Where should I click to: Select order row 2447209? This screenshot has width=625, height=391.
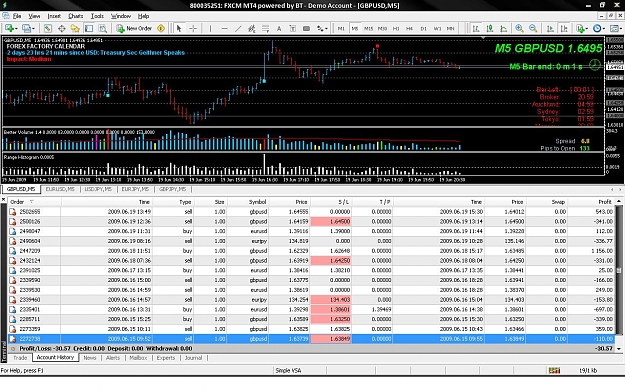[x=312, y=251]
